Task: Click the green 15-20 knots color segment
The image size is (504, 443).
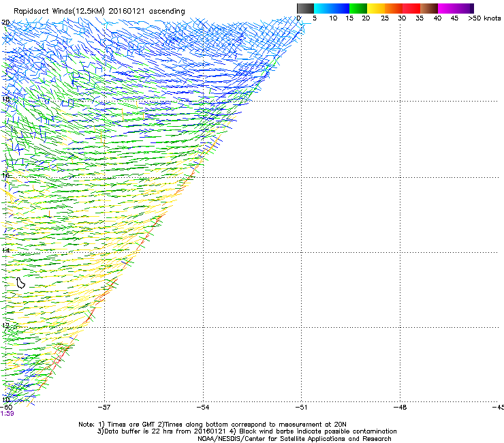Action: 358,8
